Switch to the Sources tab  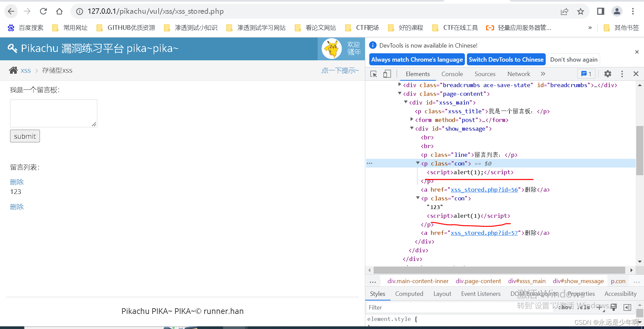485,74
